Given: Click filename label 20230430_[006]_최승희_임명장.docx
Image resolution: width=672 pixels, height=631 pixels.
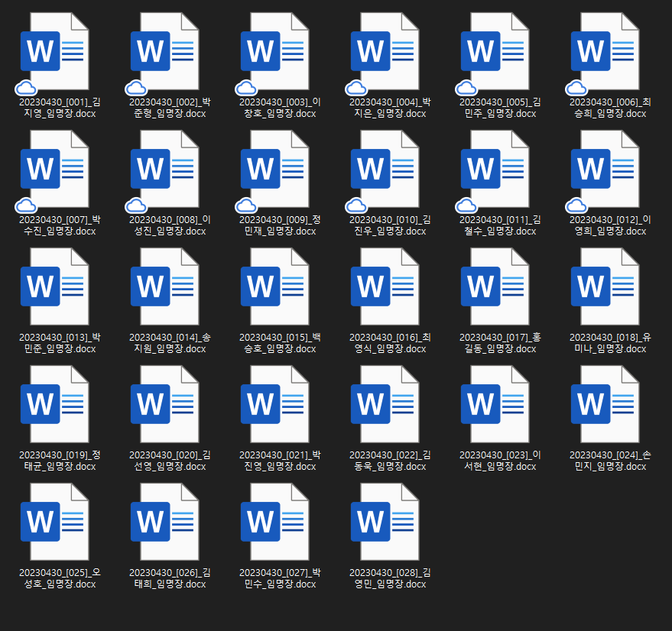Looking at the screenshot, I should tap(610, 108).
